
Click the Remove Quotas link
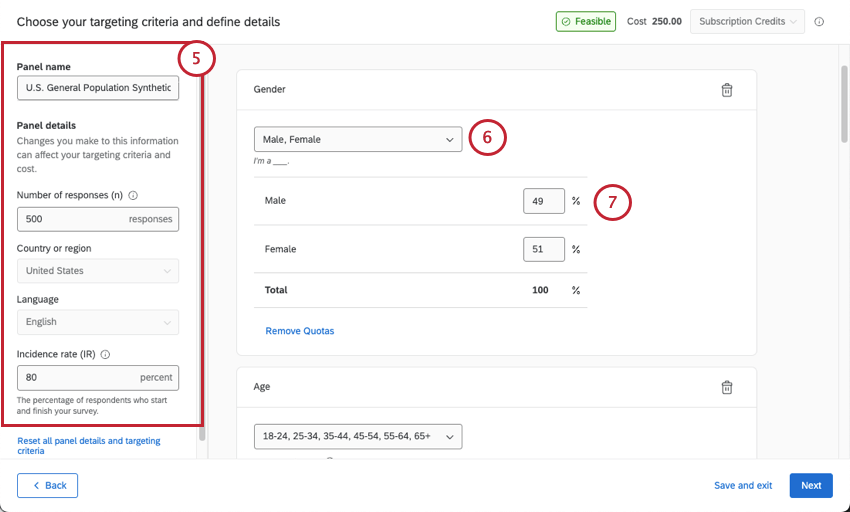(299, 331)
